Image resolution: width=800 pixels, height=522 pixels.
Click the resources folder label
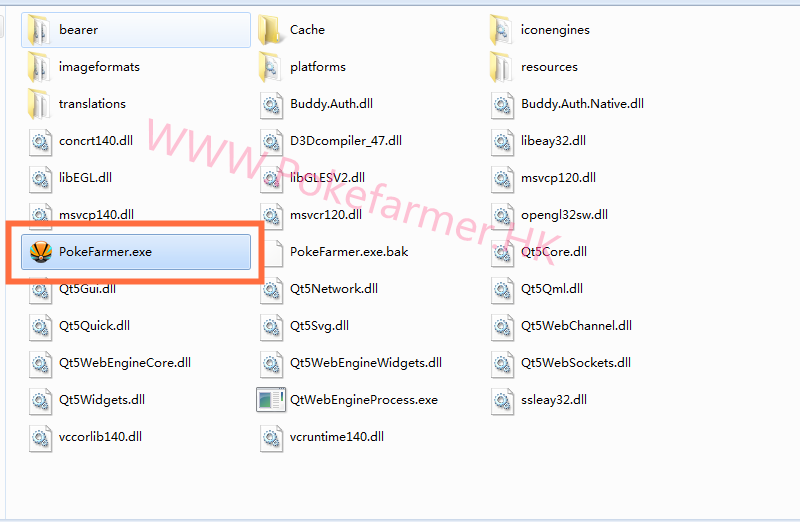549,67
